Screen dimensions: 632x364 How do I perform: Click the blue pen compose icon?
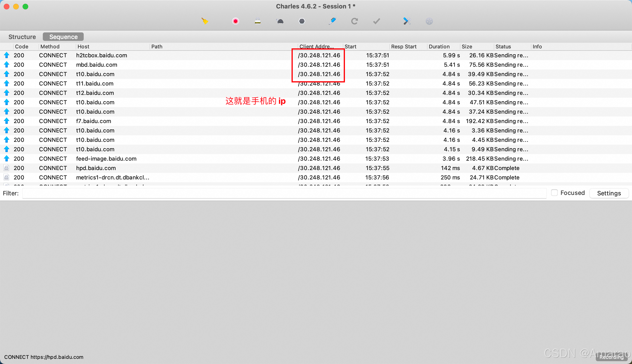332,21
